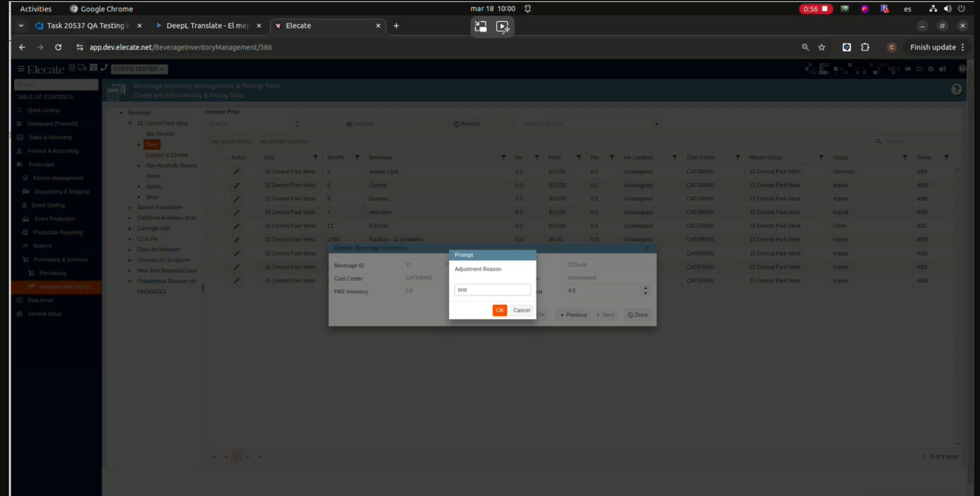Expand the Spirits category in the tree

click(139, 186)
